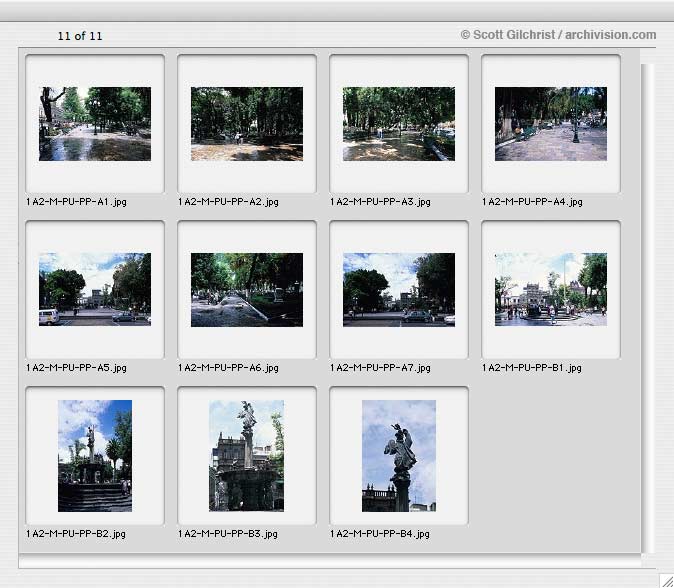The width and height of the screenshot is (674, 588).
Task: Select thumbnail 1A2-M-PU-PP-B2.jpg
Action: (x=95, y=456)
